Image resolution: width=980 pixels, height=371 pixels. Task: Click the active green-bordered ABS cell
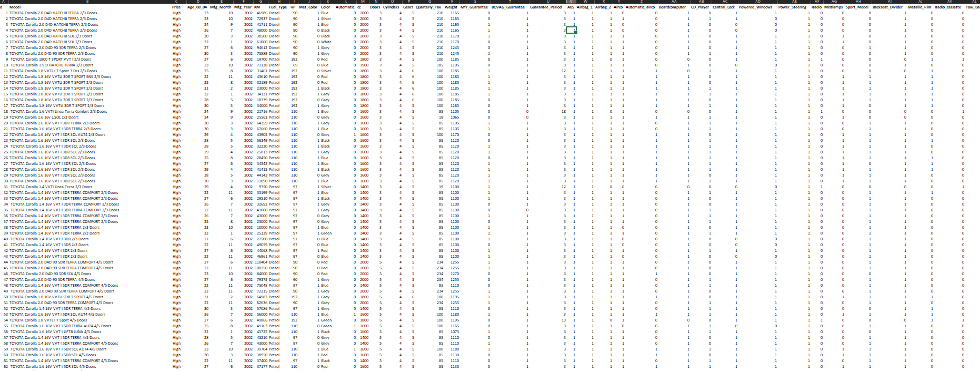pyautogui.click(x=571, y=31)
